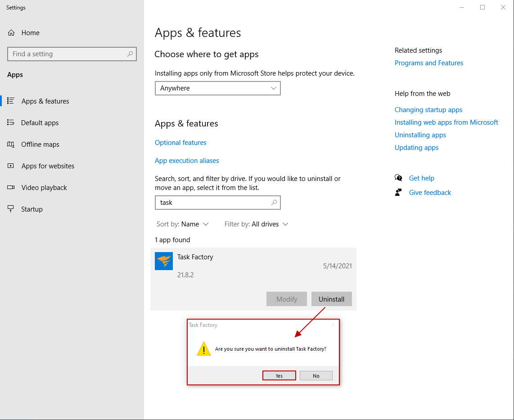This screenshot has width=514, height=420.
Task: Cancel uninstall by clicking No
Action: point(316,375)
